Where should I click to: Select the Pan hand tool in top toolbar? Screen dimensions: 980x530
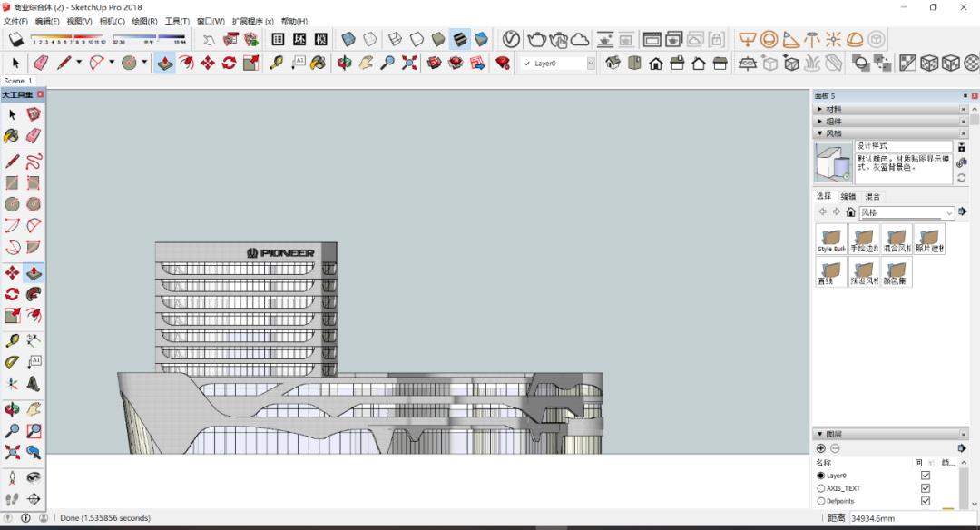[366, 63]
